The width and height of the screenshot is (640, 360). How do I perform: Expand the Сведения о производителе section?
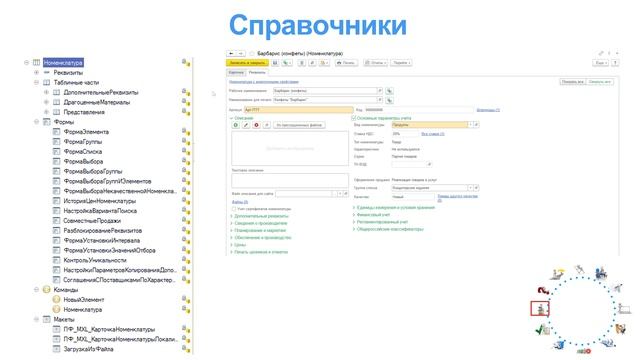[x=259, y=223]
